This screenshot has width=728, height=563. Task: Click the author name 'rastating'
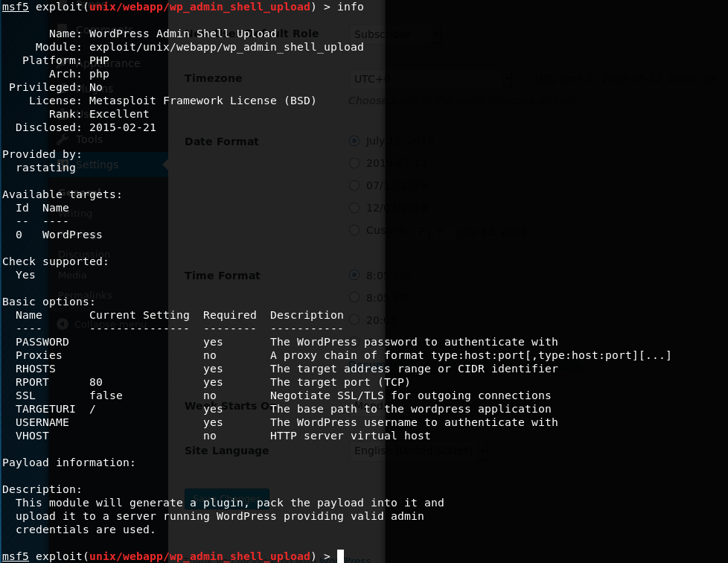[x=45, y=168]
